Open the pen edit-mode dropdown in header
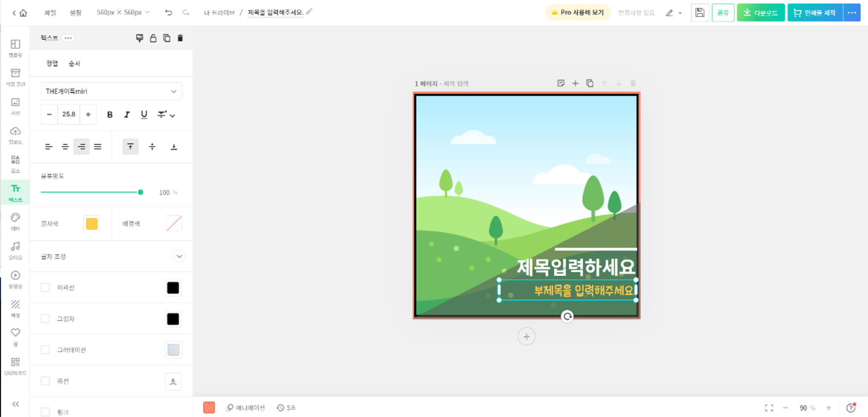The image size is (868, 417). [x=674, y=13]
